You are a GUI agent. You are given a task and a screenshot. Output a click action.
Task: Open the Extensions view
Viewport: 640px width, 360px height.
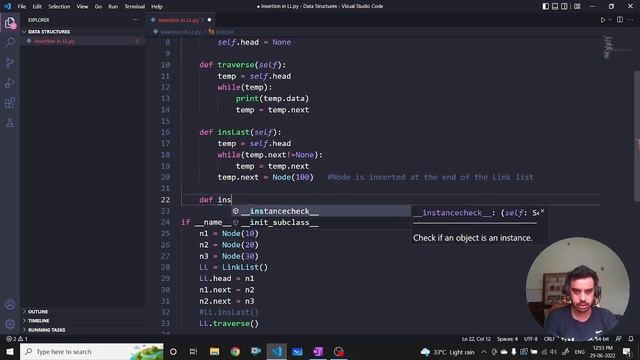[x=10, y=102]
